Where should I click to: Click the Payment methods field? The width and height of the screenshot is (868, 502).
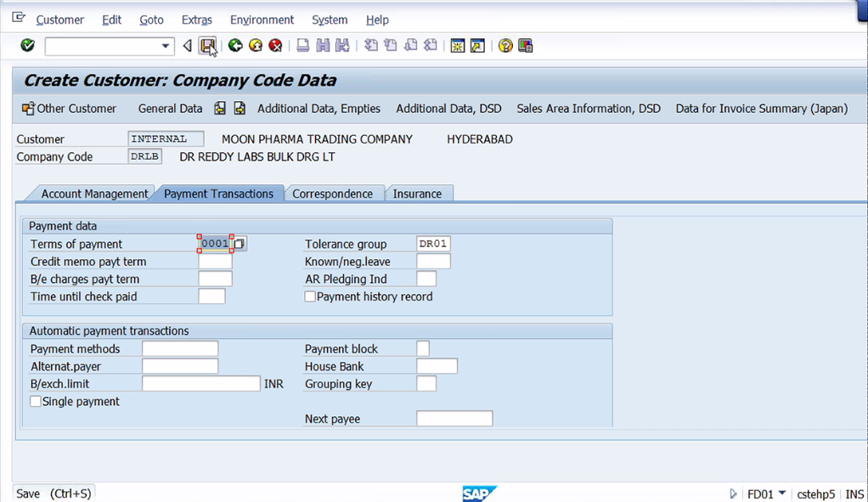pyautogui.click(x=180, y=349)
